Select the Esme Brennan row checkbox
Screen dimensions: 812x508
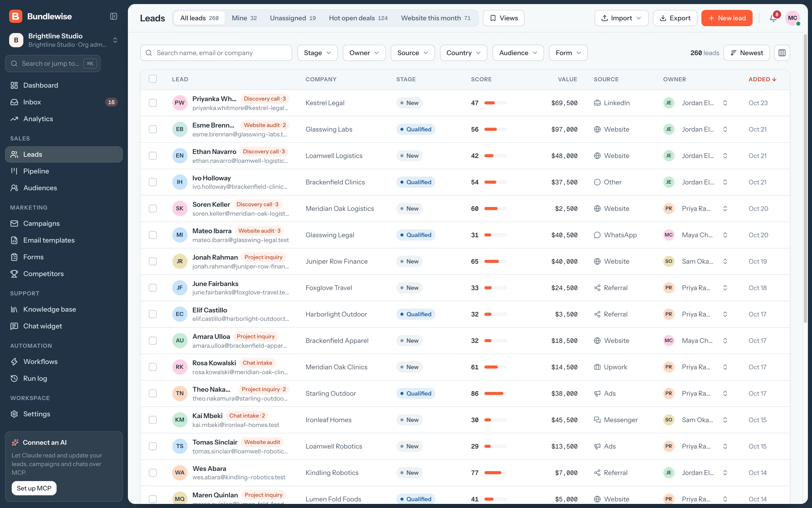pos(153,129)
